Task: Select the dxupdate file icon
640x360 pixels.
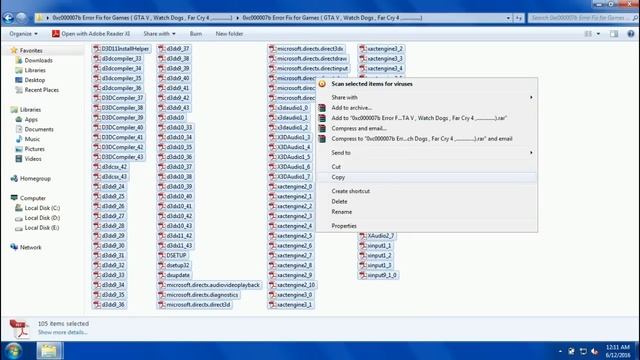Action: click(162, 275)
